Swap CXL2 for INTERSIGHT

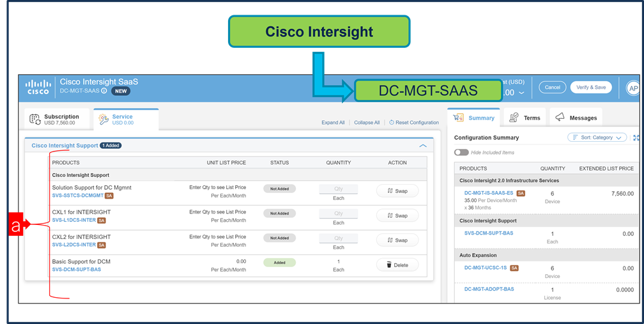[x=397, y=240]
